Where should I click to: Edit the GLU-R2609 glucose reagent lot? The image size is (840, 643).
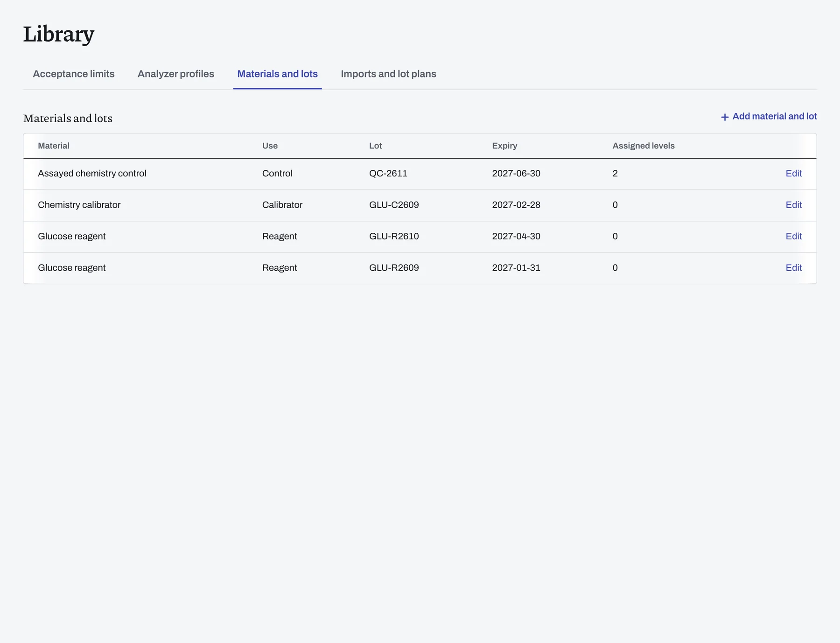coord(793,268)
